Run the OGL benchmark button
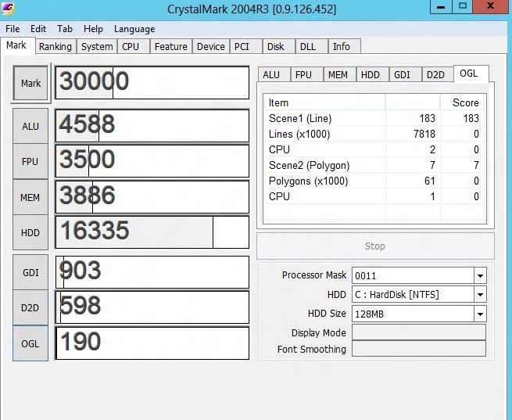The width and height of the screenshot is (512, 420). pyautogui.click(x=30, y=343)
